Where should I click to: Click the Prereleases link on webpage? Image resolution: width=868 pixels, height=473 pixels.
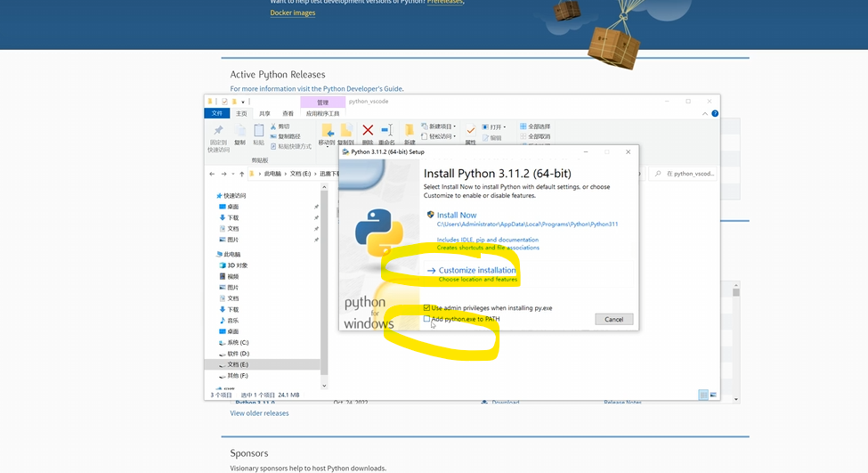click(x=444, y=2)
